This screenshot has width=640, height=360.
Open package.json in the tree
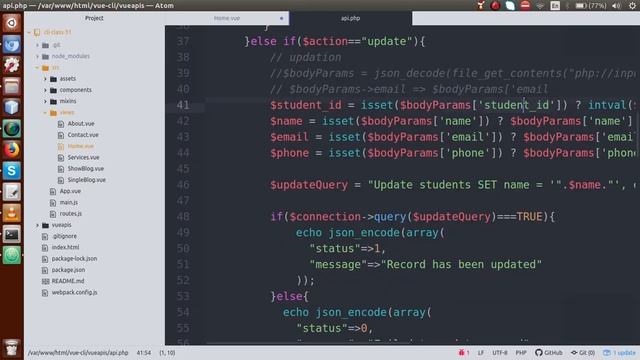[68, 270]
